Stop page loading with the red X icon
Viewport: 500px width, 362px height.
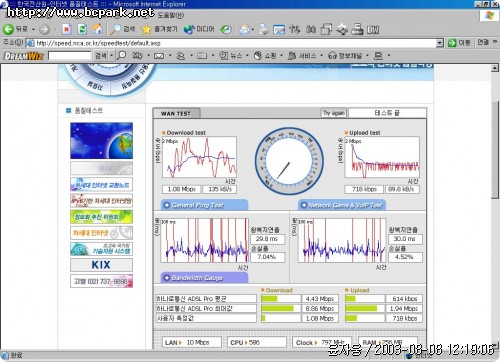click(x=67, y=29)
